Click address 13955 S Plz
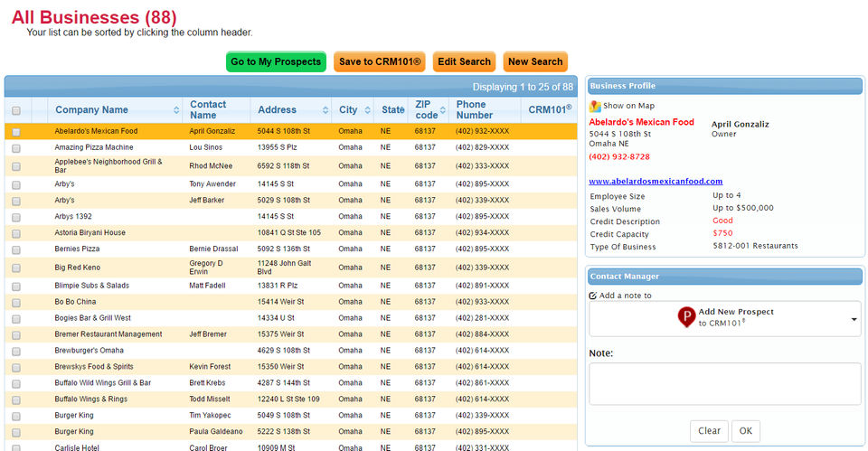Viewport: 868px width, 451px height. [277, 147]
